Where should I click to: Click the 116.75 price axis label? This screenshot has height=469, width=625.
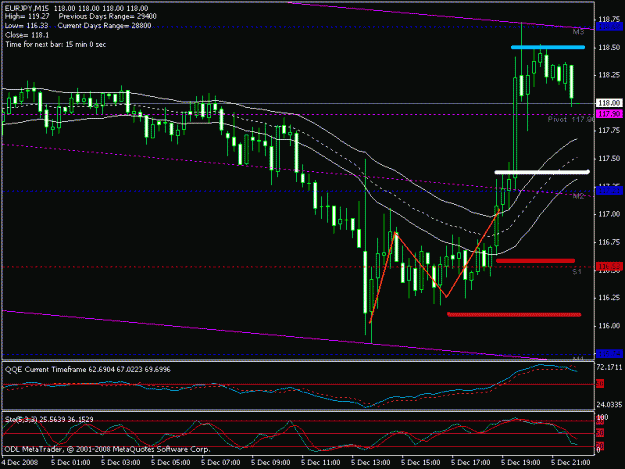click(x=609, y=242)
